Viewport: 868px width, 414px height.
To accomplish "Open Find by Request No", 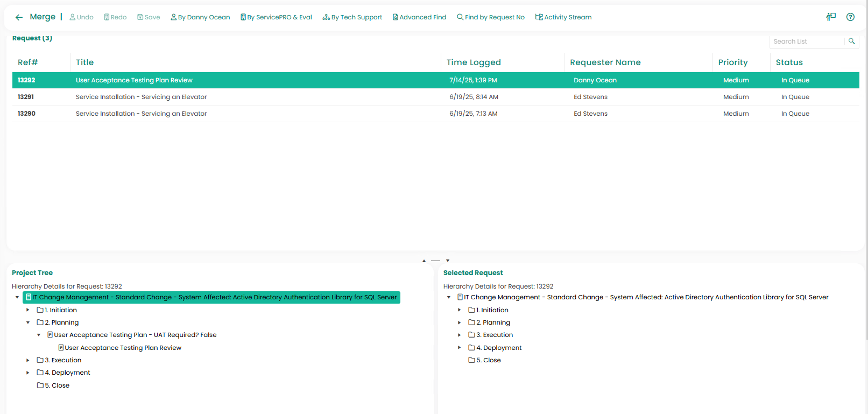I will click(490, 17).
